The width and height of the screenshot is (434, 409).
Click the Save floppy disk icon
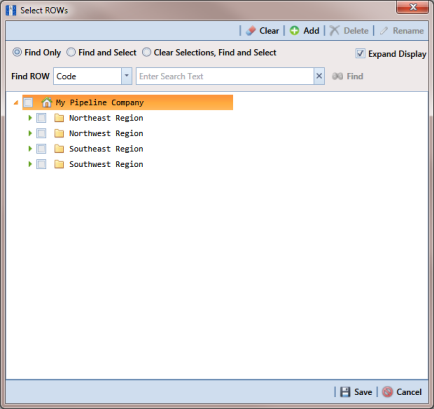(345, 392)
